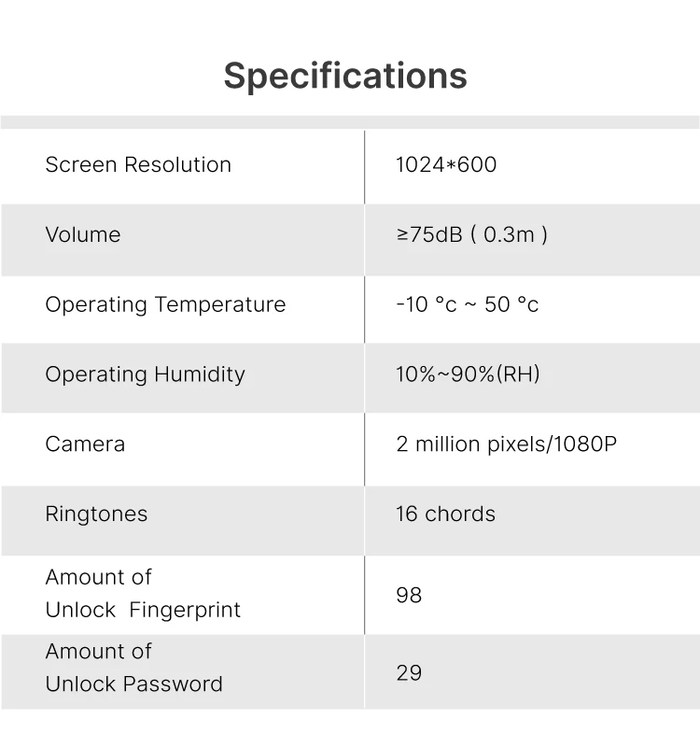Click the 2 million pixels/1080P value
This screenshot has height=747, width=700.
pos(506,444)
